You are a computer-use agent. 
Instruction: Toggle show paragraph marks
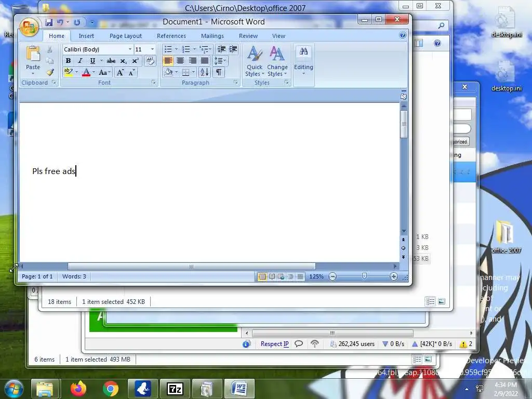[219, 72]
